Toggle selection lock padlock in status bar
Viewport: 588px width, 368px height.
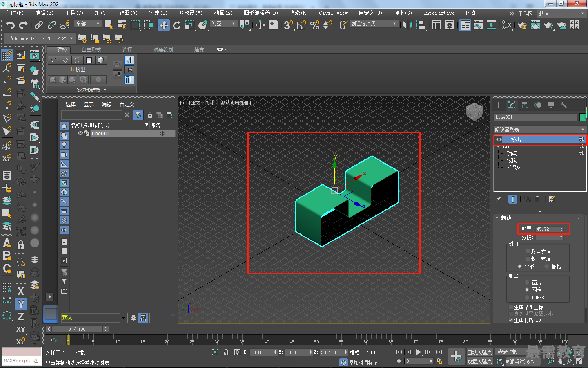tap(226, 352)
